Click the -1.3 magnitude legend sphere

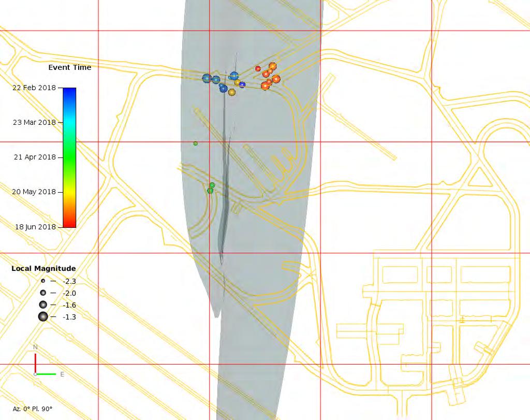(x=43, y=317)
